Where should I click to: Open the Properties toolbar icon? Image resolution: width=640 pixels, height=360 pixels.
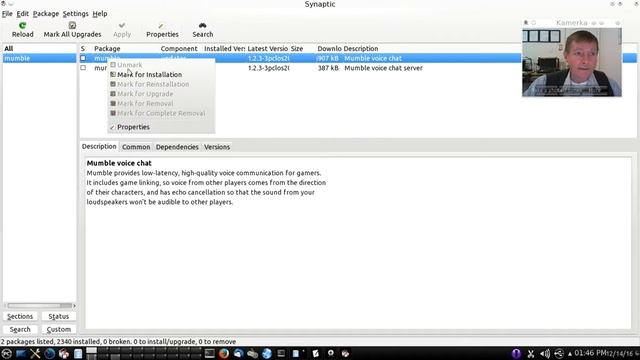click(162, 26)
